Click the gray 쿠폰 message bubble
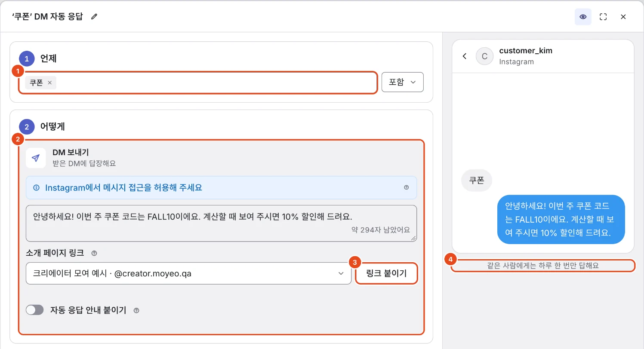The image size is (644, 349). coord(477,181)
